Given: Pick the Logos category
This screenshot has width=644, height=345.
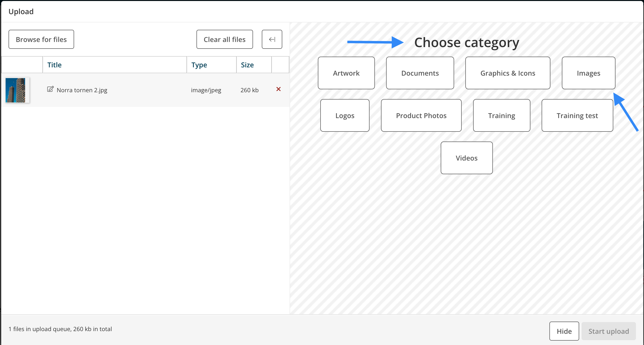Looking at the screenshot, I should pos(345,115).
